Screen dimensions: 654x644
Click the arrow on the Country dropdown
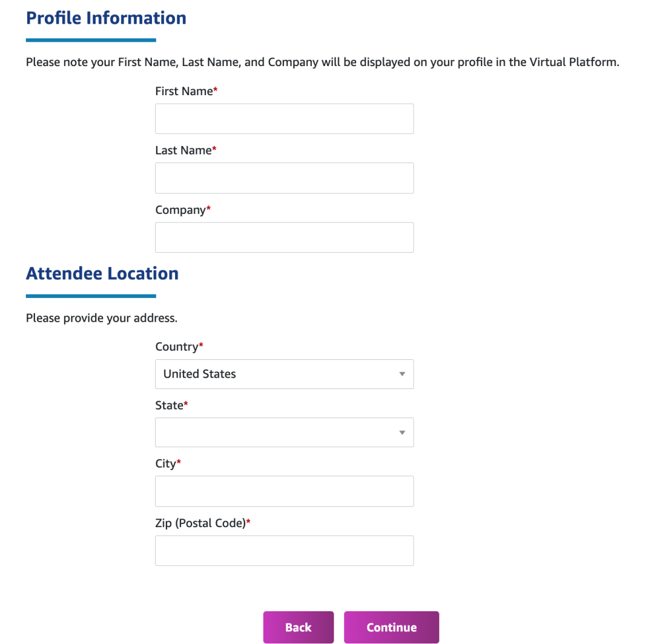click(x=401, y=374)
